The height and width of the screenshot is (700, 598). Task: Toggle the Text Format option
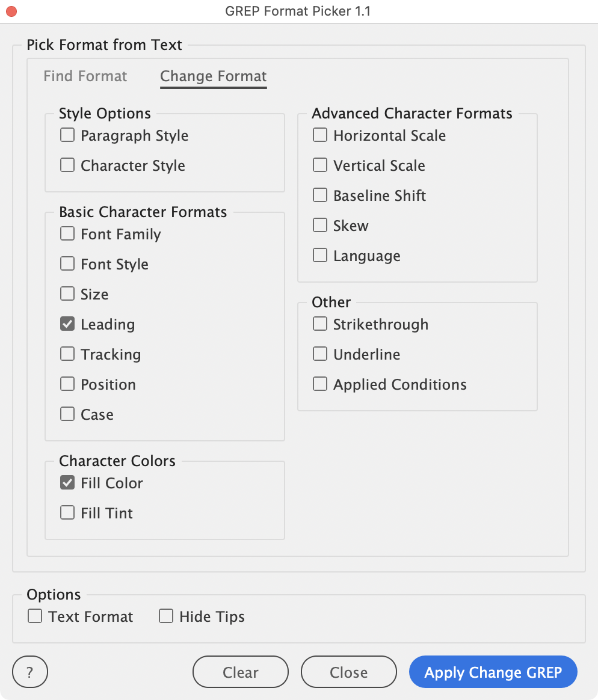(35, 616)
